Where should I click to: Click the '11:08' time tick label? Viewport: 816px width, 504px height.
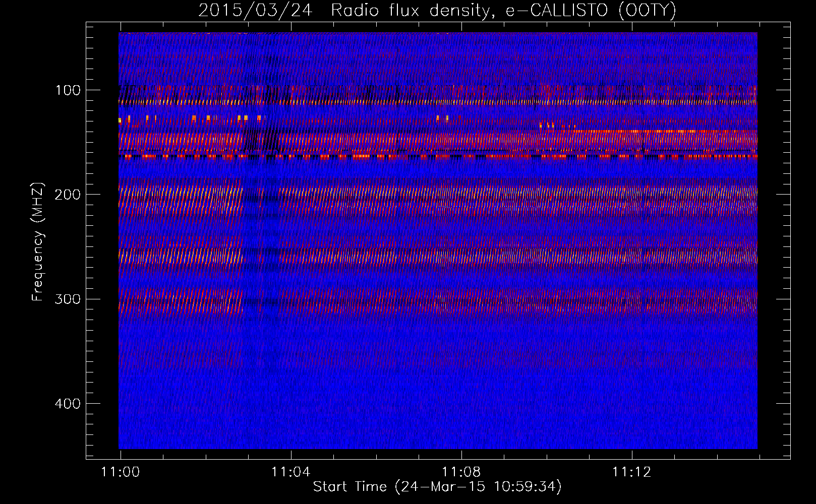(x=461, y=472)
